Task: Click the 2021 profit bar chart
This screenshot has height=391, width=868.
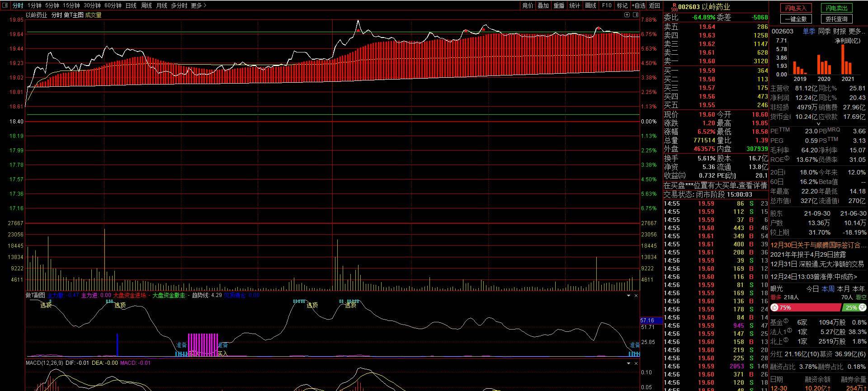Action: [x=846, y=59]
